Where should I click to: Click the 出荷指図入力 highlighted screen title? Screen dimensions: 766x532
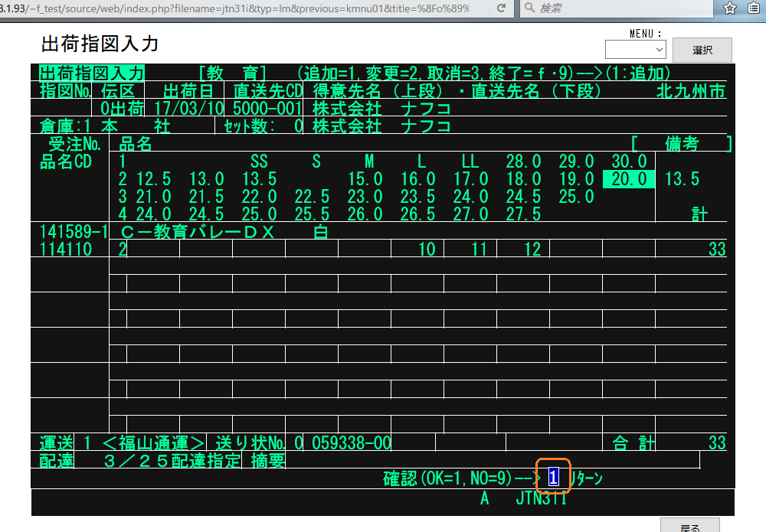(x=92, y=73)
